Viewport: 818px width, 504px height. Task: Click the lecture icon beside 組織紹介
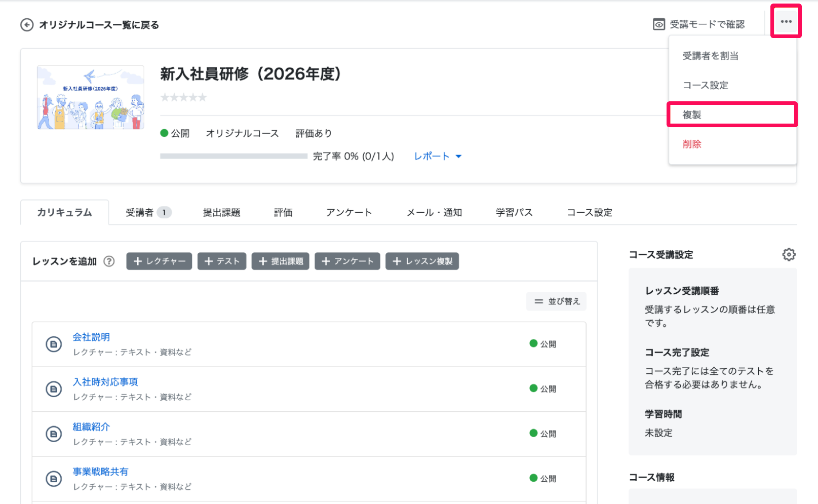[x=54, y=434]
